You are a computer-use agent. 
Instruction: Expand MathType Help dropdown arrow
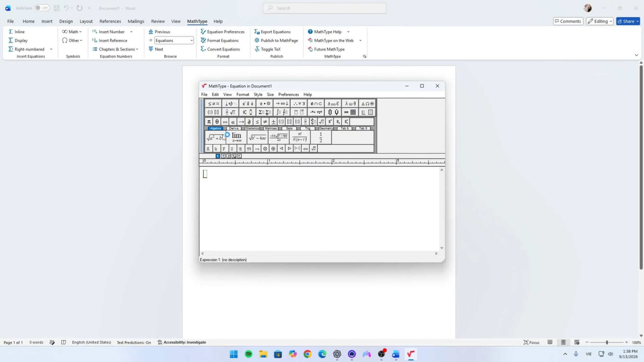[x=348, y=32]
